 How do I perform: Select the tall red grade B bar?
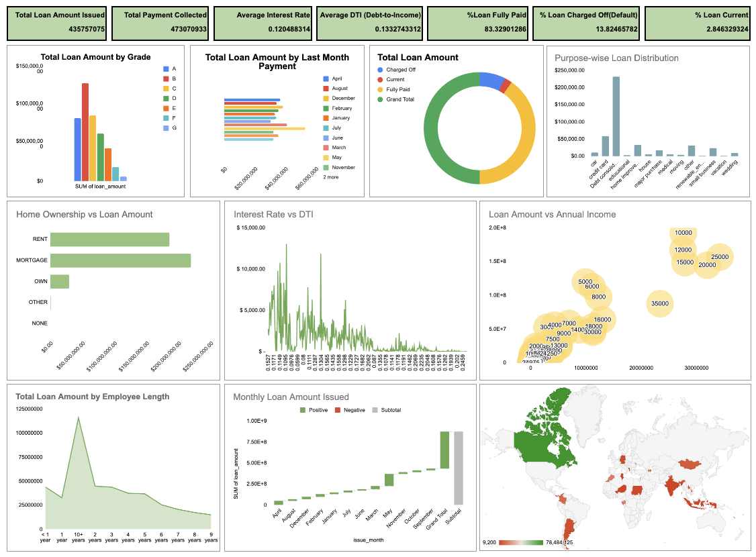pos(85,132)
